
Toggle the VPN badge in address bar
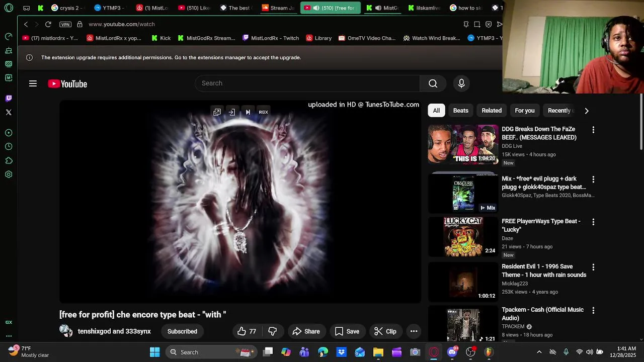point(65,24)
